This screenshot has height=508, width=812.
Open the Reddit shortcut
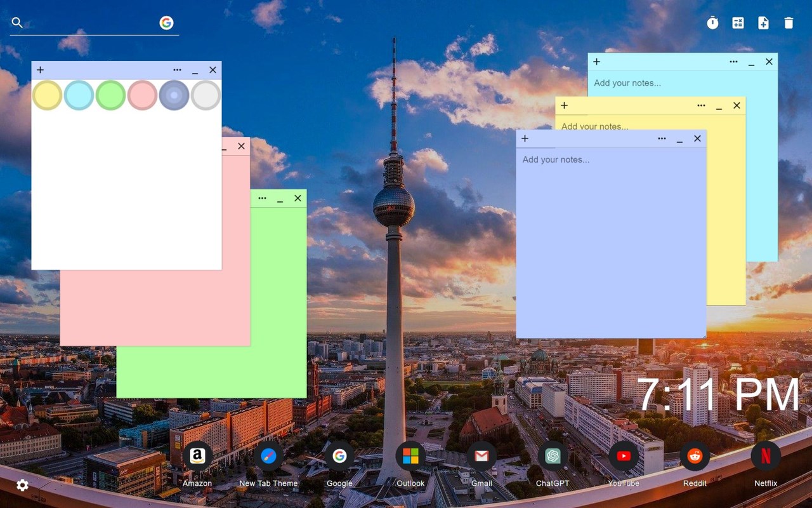695,456
